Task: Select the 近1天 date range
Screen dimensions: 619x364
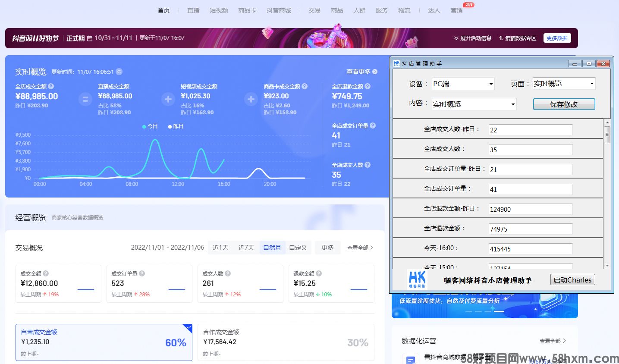Action: coord(220,248)
